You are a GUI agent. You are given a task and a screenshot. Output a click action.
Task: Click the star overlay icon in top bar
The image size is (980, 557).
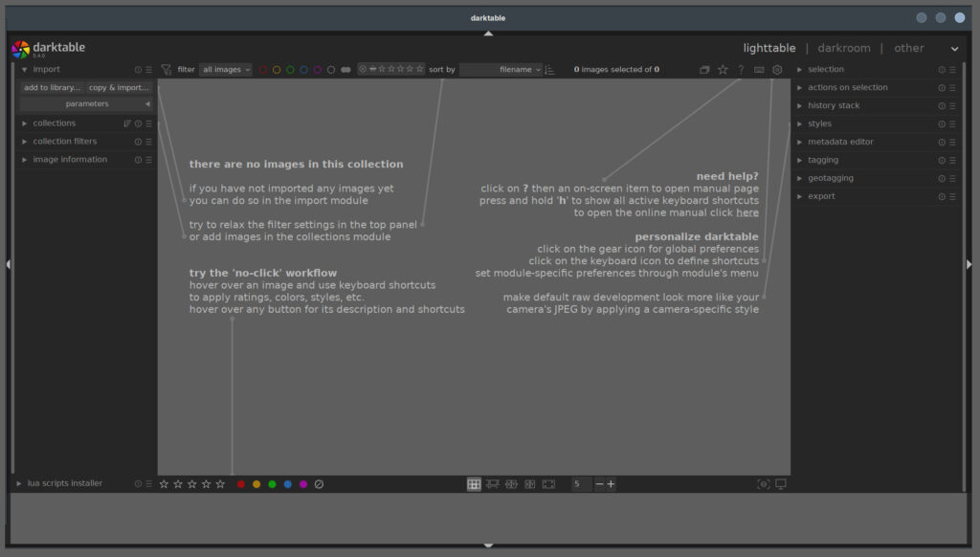pos(723,70)
